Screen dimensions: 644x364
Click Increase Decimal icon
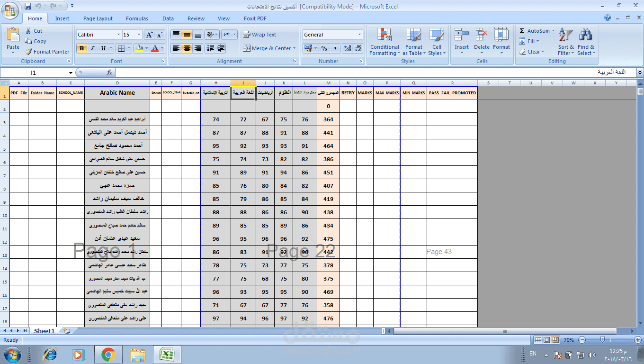point(347,48)
